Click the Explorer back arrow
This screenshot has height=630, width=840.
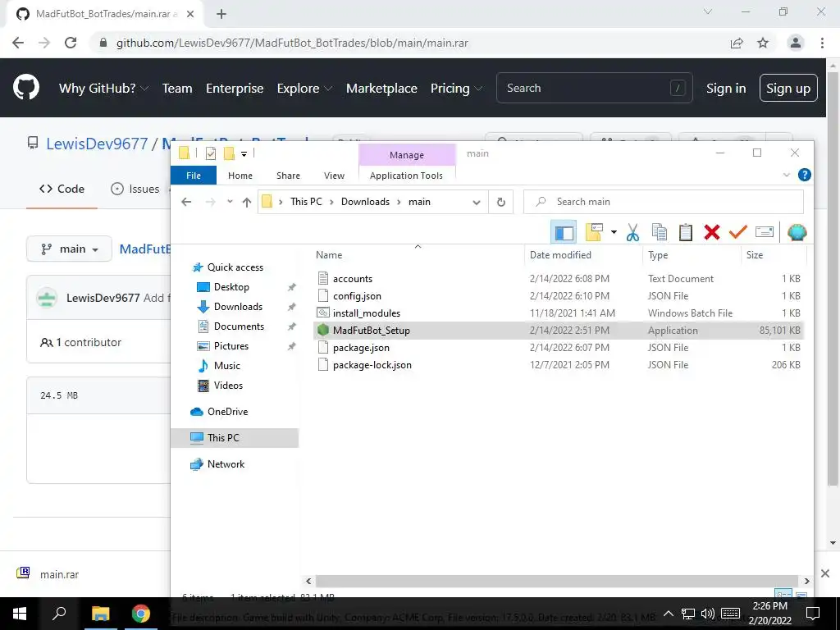click(186, 202)
